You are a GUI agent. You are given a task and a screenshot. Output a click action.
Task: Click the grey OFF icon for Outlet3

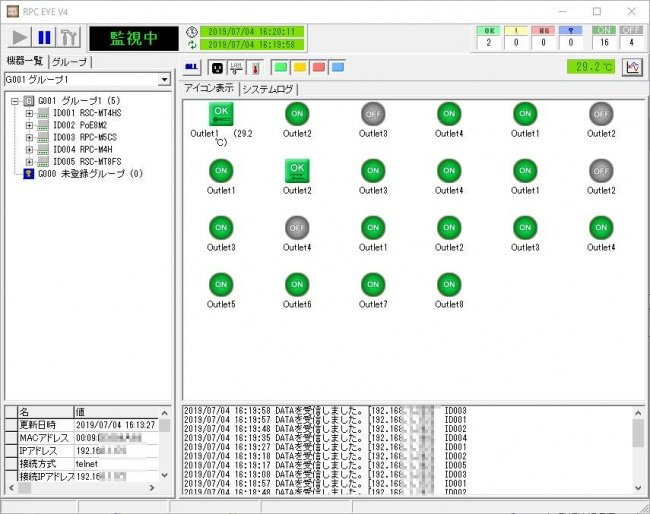click(x=373, y=114)
